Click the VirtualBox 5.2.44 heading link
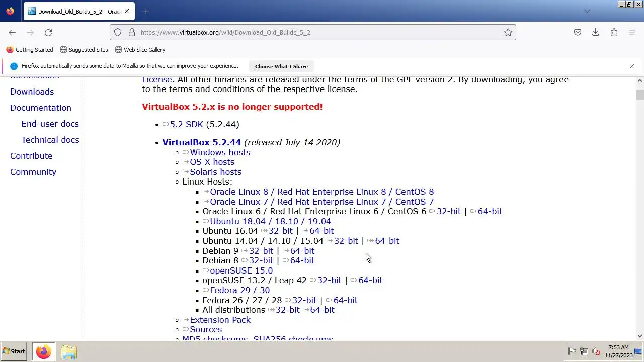This screenshot has height=362, width=644. pos(201,142)
